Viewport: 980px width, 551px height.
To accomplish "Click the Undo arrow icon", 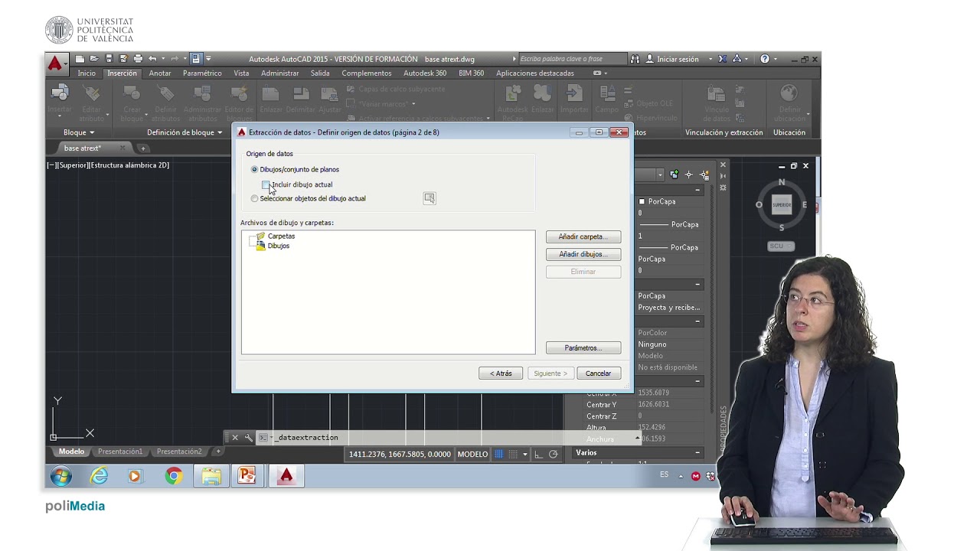I will 152,59.
